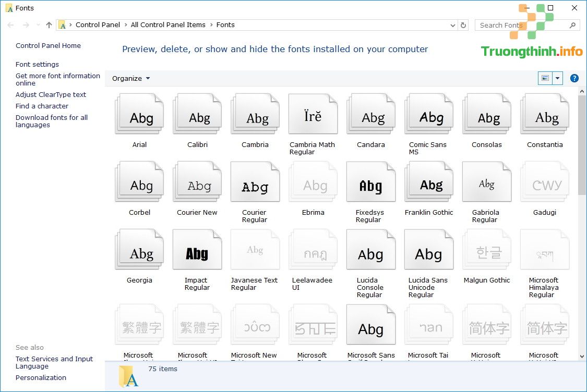Select the Gabriola Regular font icon

click(x=487, y=182)
